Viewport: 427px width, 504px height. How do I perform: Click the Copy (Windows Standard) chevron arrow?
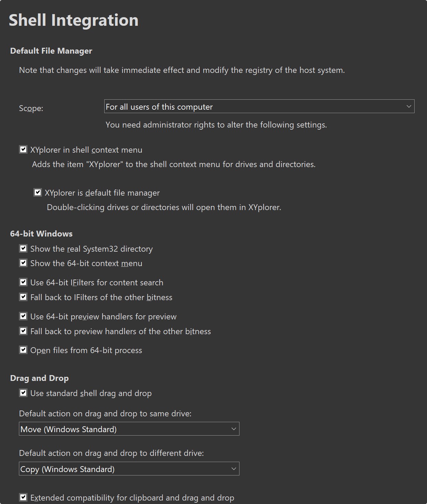234,469
